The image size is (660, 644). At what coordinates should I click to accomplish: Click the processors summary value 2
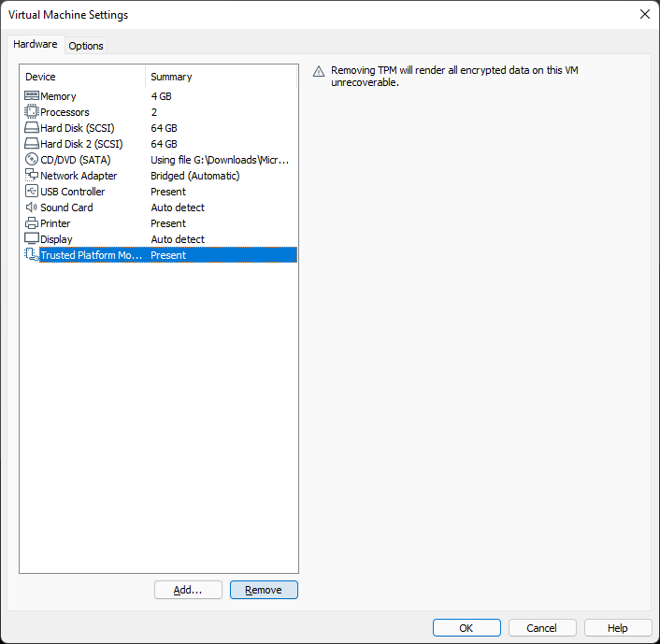[154, 112]
